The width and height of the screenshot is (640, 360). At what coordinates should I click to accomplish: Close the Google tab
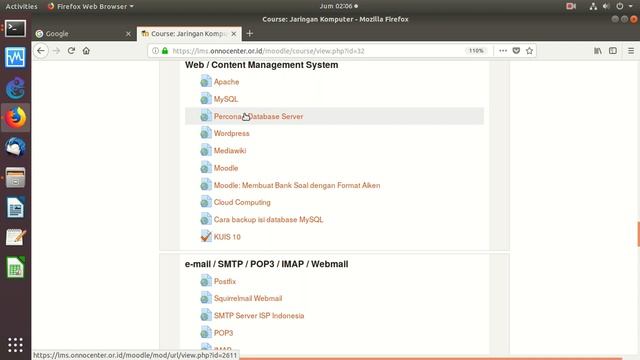click(128, 34)
